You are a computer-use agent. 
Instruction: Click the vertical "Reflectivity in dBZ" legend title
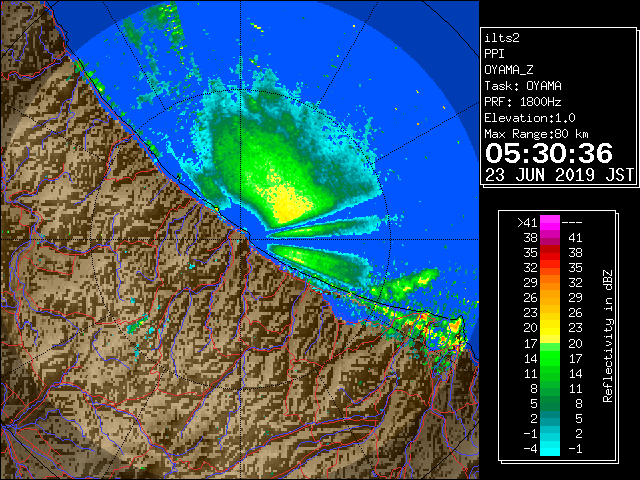click(607, 336)
